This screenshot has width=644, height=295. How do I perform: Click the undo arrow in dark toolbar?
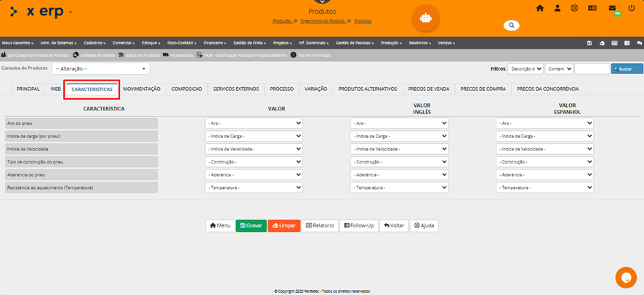(x=638, y=43)
